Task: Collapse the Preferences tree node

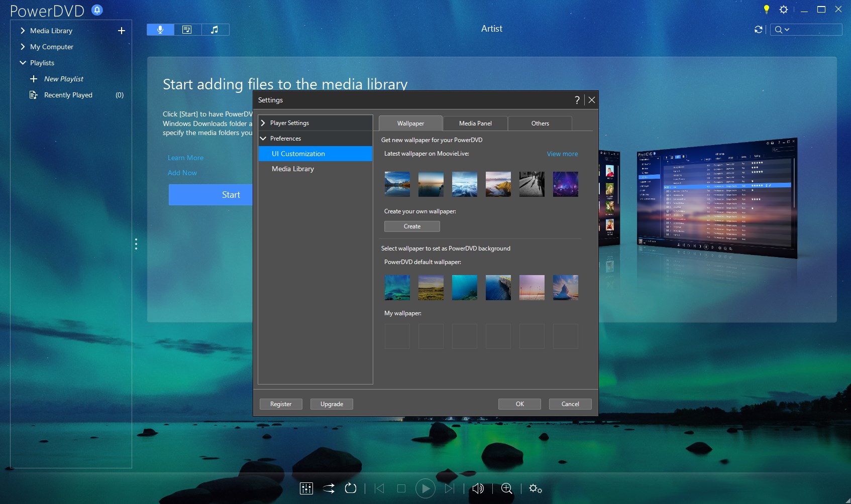Action: click(263, 139)
